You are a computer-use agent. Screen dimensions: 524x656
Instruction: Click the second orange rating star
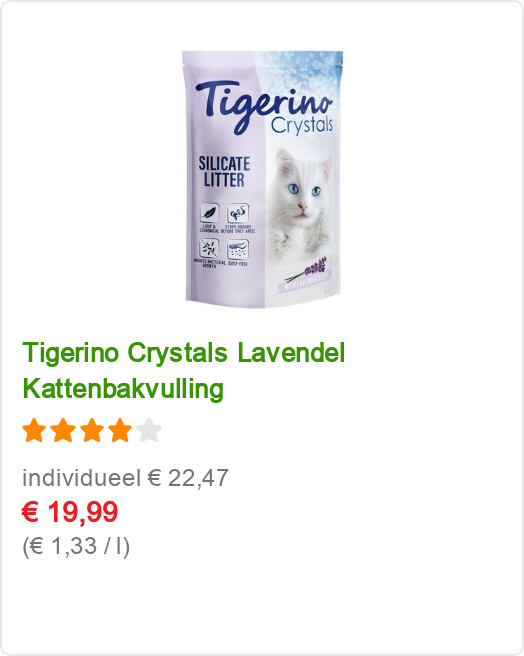(x=63, y=430)
